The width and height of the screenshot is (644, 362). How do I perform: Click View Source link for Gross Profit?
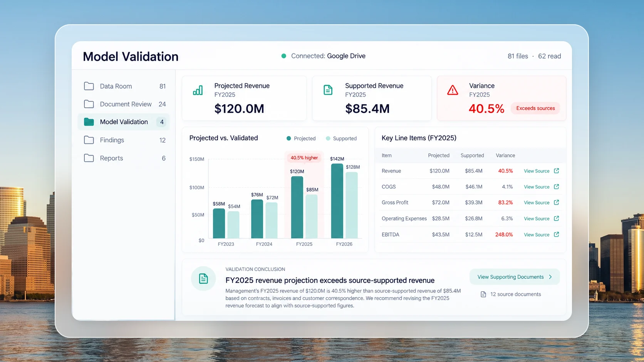coord(537,203)
